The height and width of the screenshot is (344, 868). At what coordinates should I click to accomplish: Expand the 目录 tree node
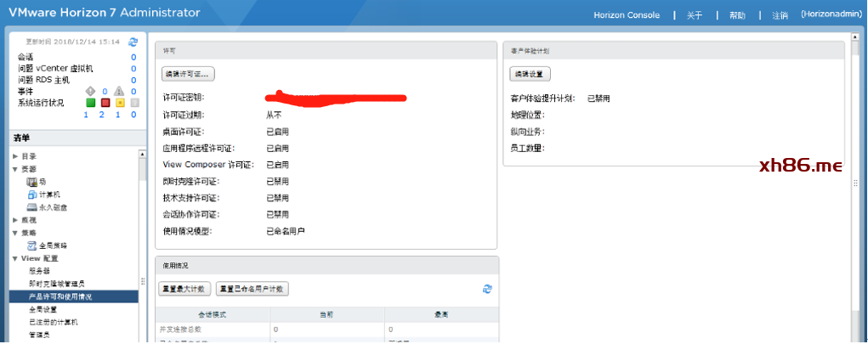pos(14,156)
